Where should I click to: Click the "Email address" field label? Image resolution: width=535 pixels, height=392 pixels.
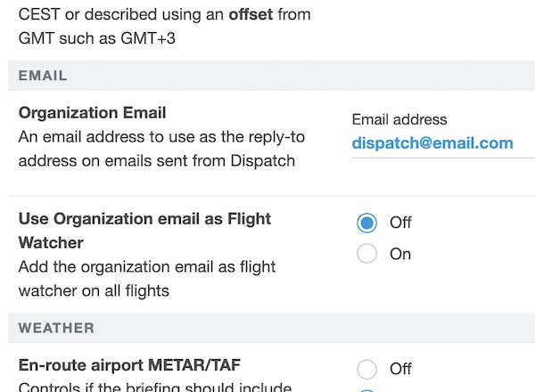399,119
